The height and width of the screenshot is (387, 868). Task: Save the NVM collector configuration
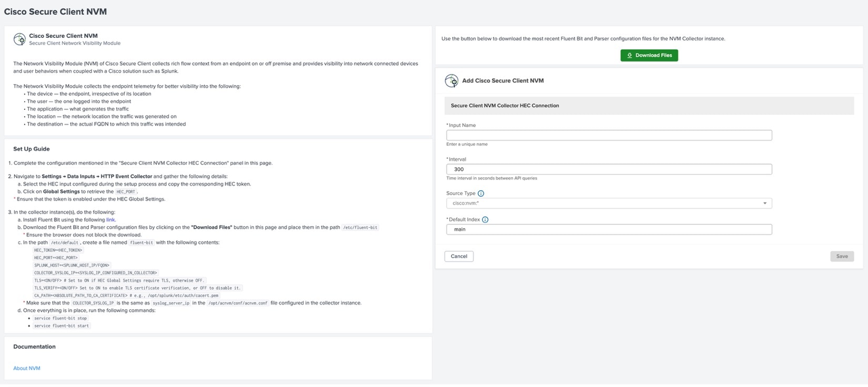coord(842,257)
